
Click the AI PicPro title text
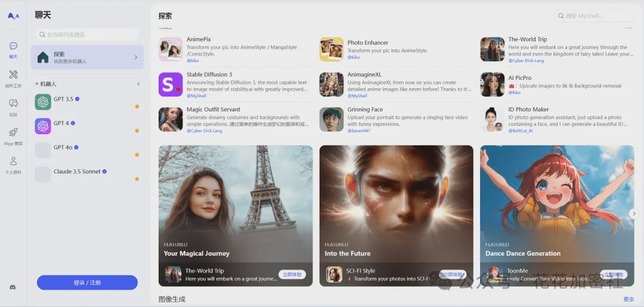coord(520,77)
